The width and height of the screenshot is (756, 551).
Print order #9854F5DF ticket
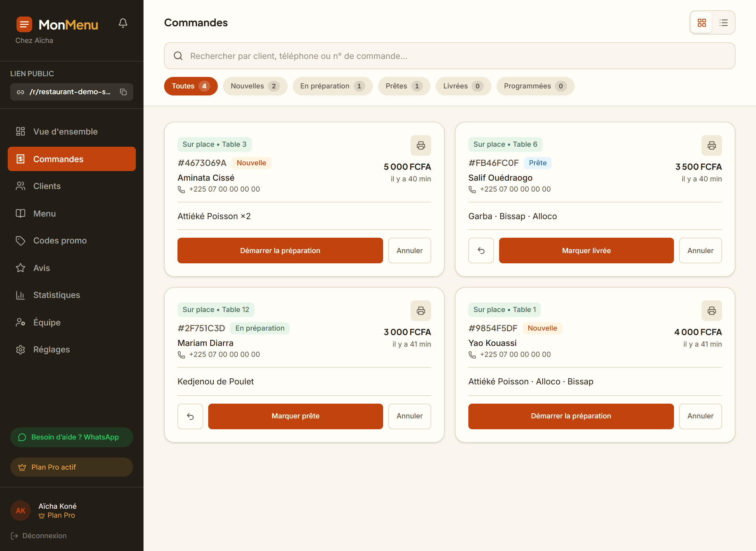[x=711, y=311]
